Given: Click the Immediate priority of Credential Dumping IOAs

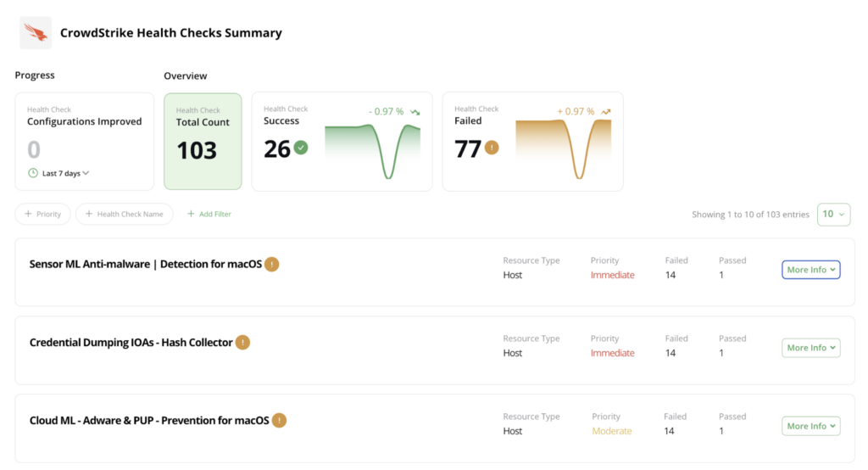Looking at the screenshot, I should pos(612,353).
